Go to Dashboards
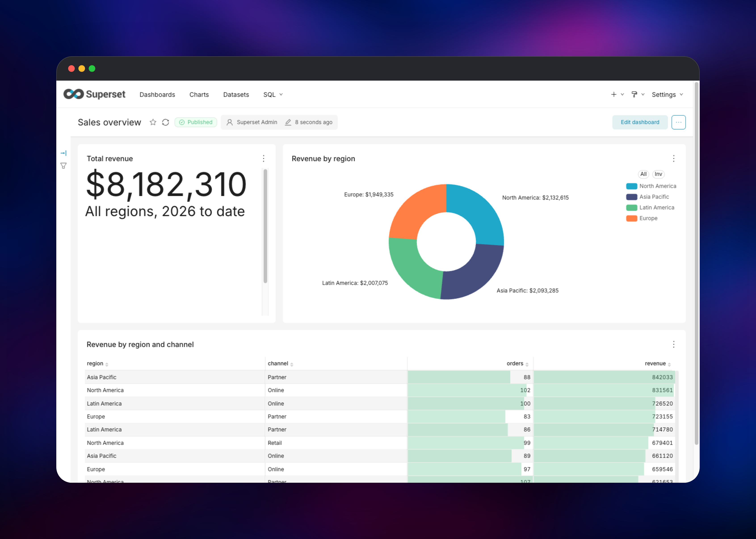 click(x=157, y=94)
